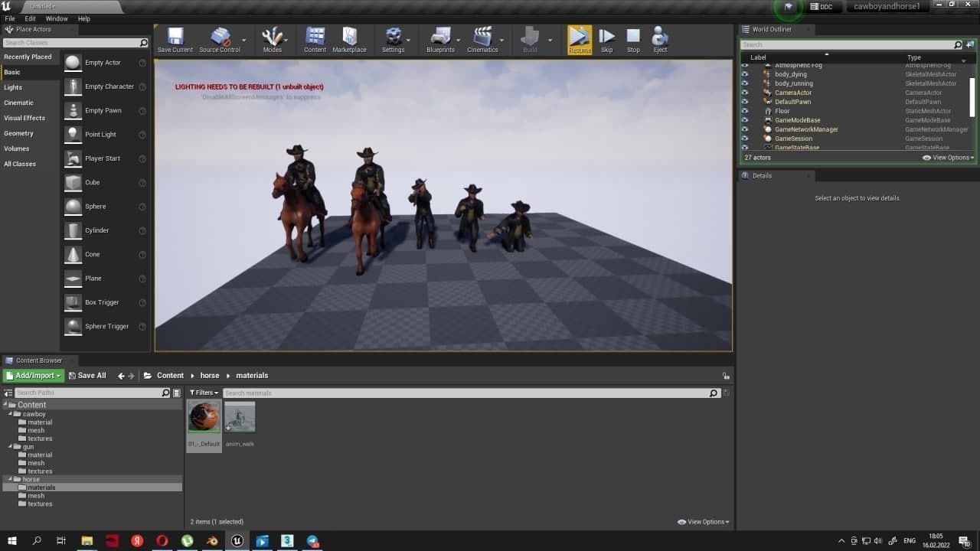Click the Build toolbar icon
This screenshot has height=551, width=980.
click(x=530, y=40)
